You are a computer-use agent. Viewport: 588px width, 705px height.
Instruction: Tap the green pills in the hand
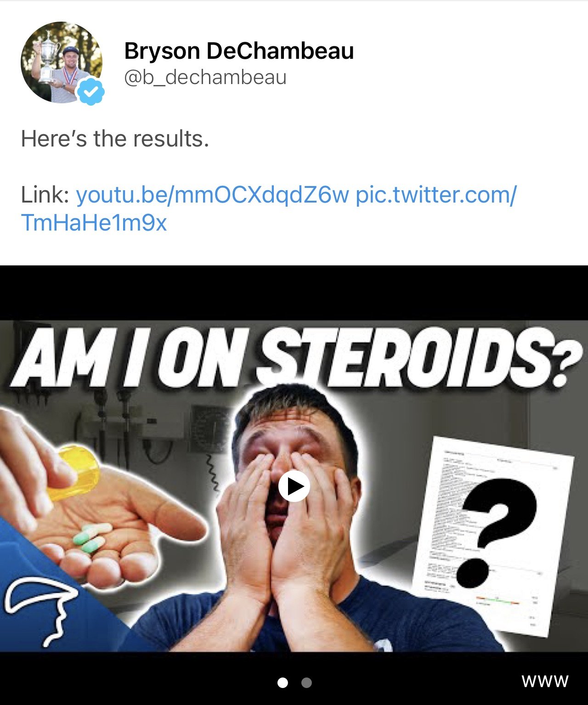[91, 537]
